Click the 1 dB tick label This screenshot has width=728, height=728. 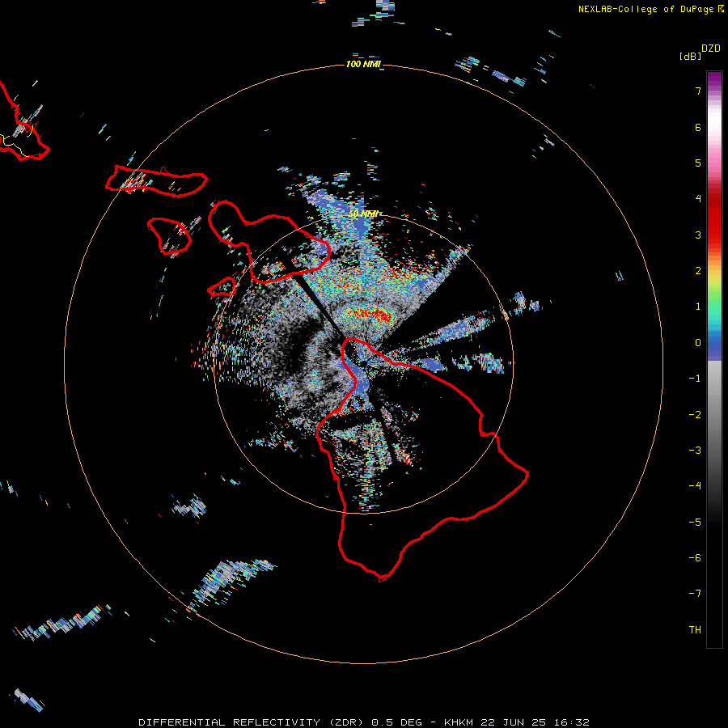tap(698, 307)
